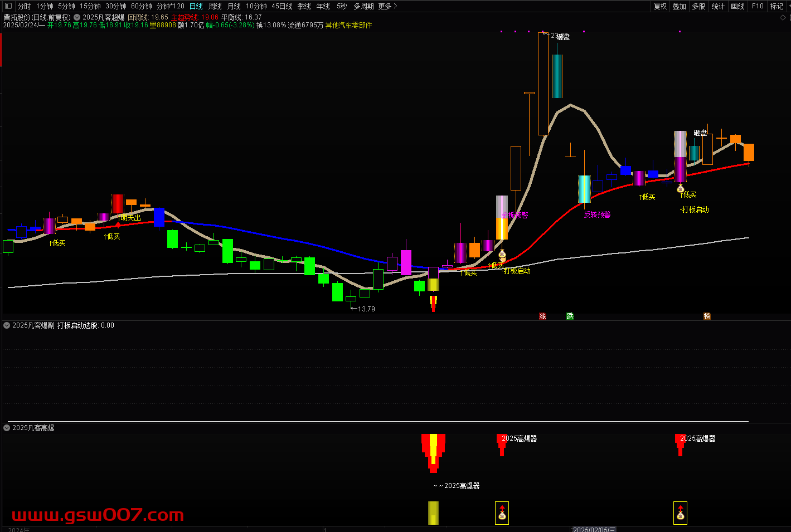Image resolution: width=791 pixels, height=532 pixels.
Task: Click the 13.79 low price label
Action: tap(366, 309)
